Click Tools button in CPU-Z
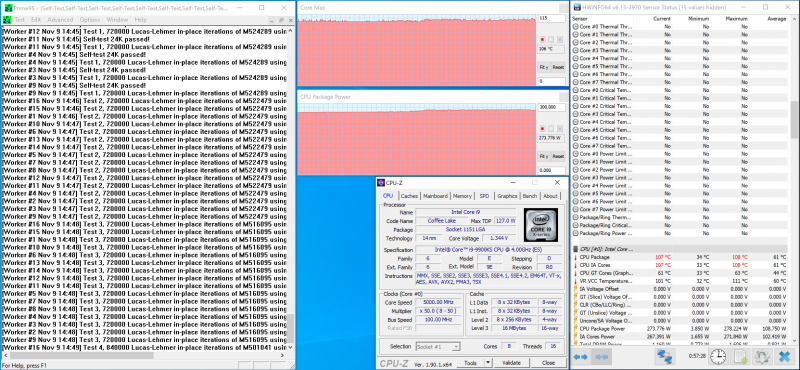Screen dimensions: 800x370 pos(470,363)
